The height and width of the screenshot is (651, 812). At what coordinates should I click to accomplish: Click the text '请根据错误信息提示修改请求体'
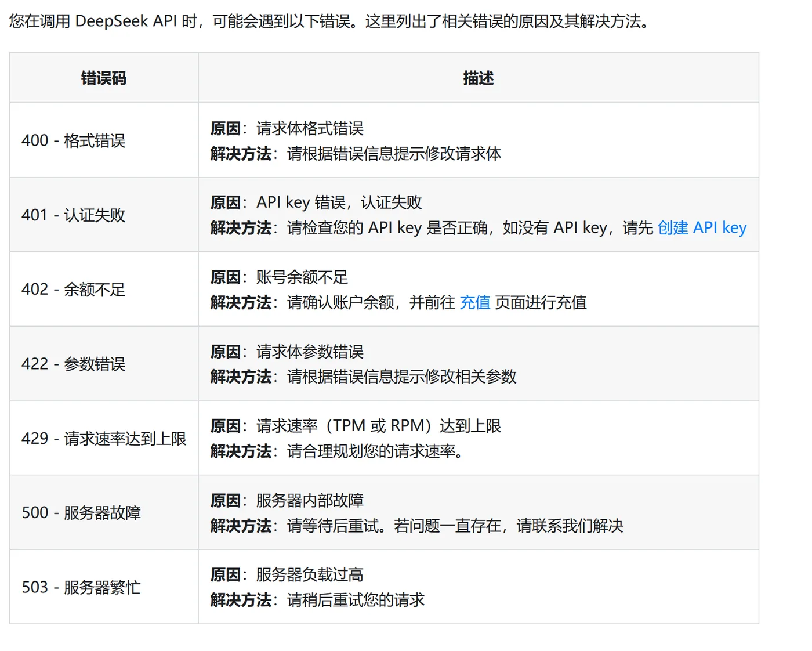tap(394, 154)
